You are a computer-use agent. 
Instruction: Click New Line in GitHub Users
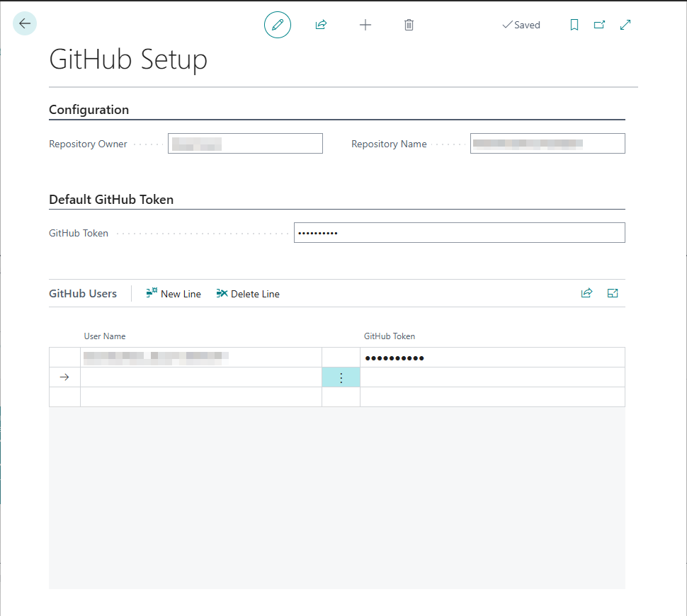click(x=174, y=294)
